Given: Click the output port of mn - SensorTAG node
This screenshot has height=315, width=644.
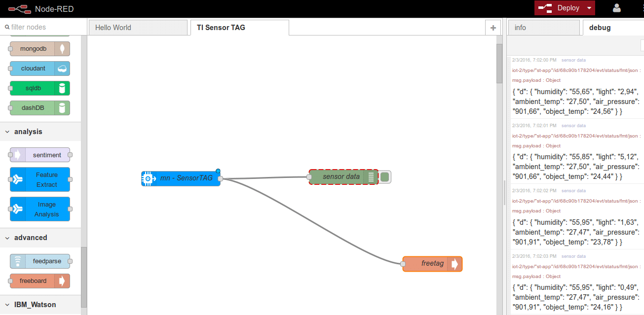Looking at the screenshot, I should tap(220, 178).
